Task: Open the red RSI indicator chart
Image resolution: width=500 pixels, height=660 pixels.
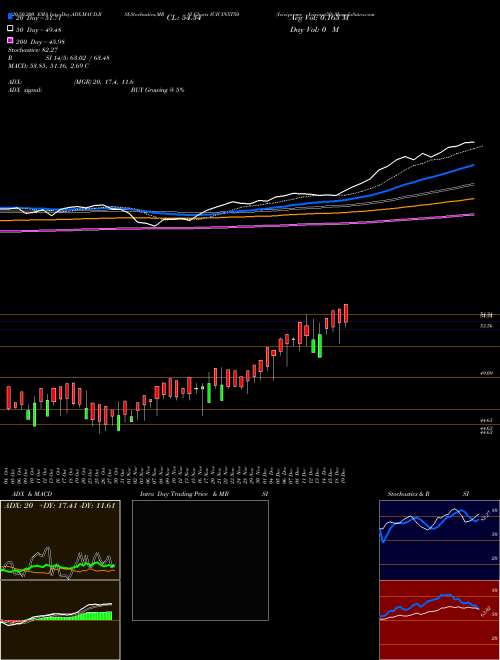Action: coord(439,620)
